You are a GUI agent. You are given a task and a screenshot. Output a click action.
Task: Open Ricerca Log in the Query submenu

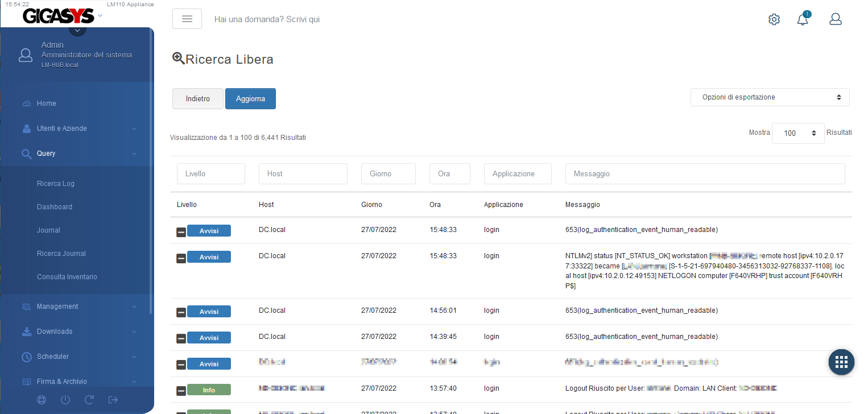(56, 184)
